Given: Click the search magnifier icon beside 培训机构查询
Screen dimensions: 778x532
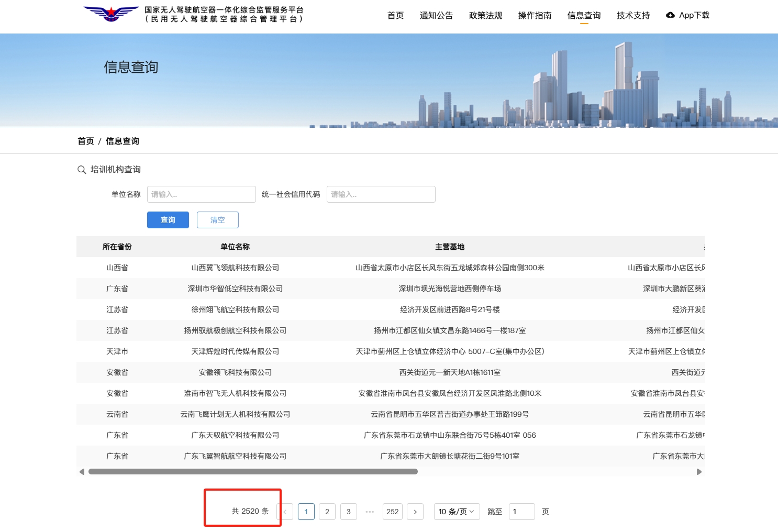Looking at the screenshot, I should click(82, 170).
